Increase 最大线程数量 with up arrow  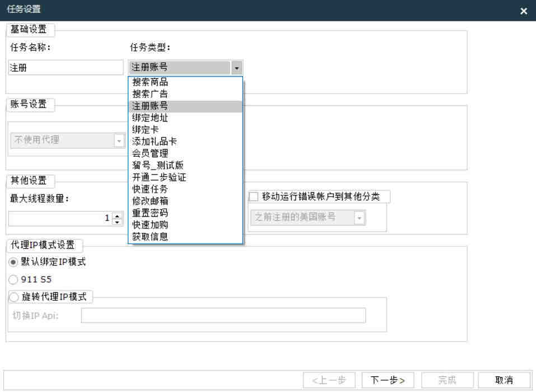(117, 216)
